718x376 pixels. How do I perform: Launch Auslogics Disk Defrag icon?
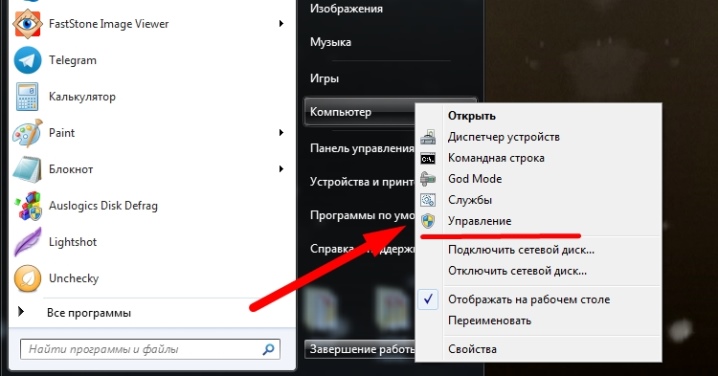(27, 206)
